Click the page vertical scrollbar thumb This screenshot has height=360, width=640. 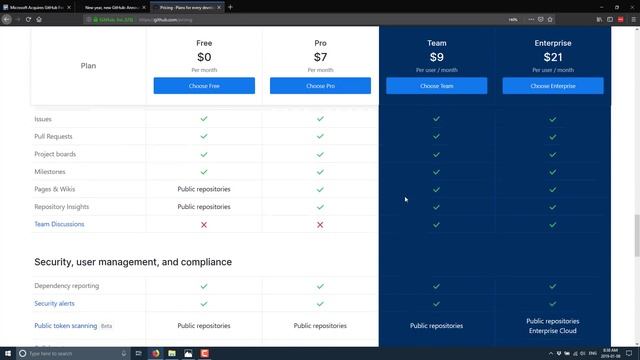(x=636, y=236)
